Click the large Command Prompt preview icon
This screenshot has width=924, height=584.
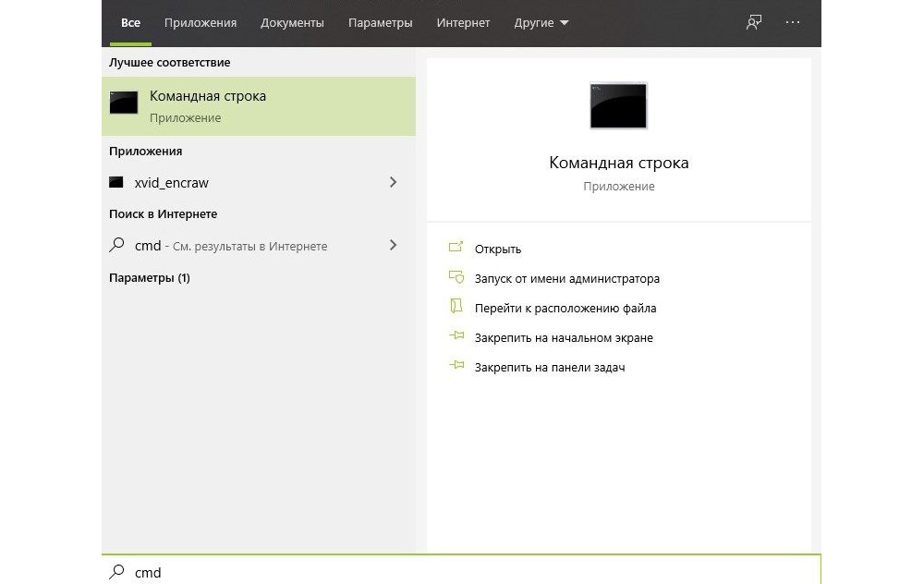[x=618, y=105]
